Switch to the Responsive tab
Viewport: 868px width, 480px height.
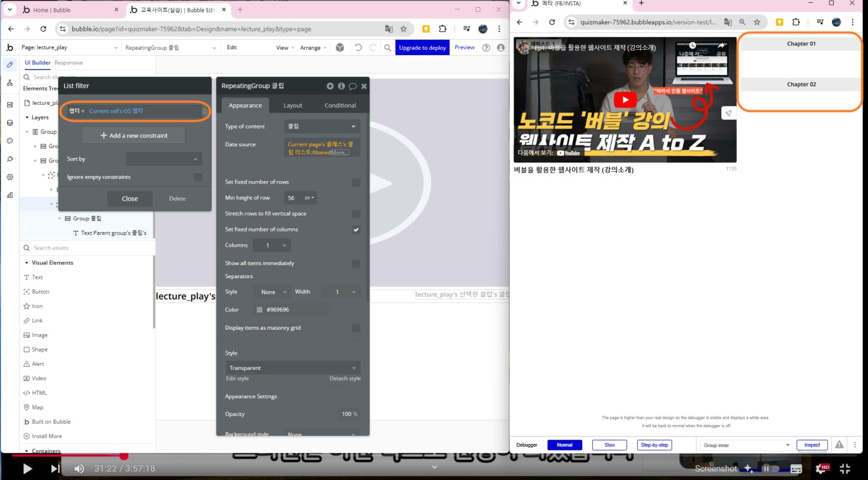69,63
